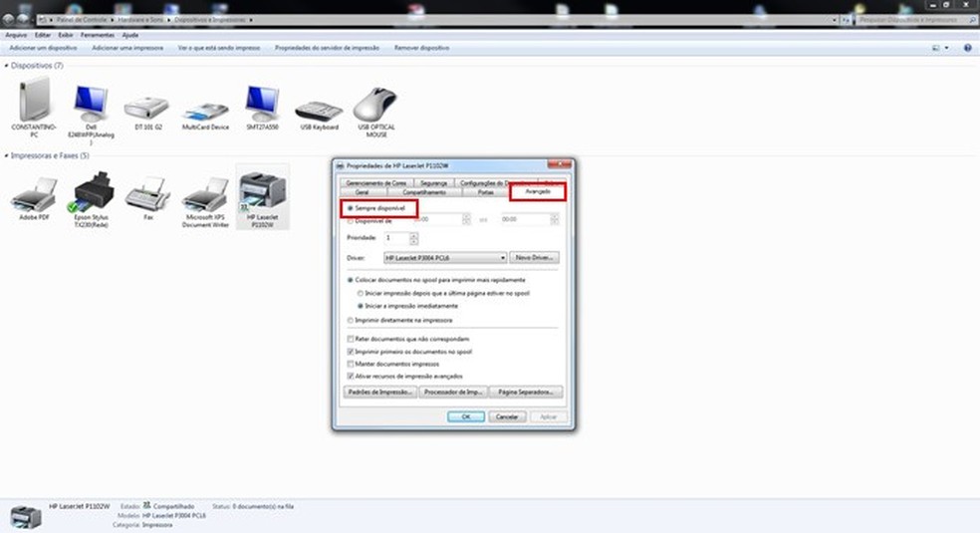The width and height of the screenshot is (980, 533).
Task: Open the Ferramentas menu
Action: click(x=98, y=35)
